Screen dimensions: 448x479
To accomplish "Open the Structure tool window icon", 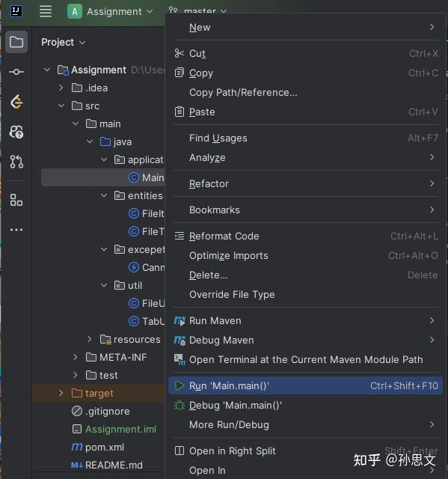I will (x=16, y=200).
